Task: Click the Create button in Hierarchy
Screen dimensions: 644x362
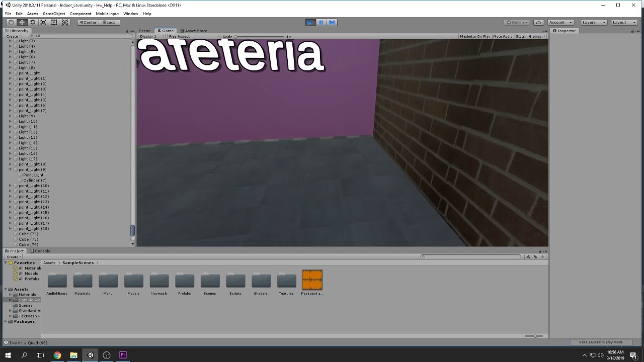Action: (14, 36)
